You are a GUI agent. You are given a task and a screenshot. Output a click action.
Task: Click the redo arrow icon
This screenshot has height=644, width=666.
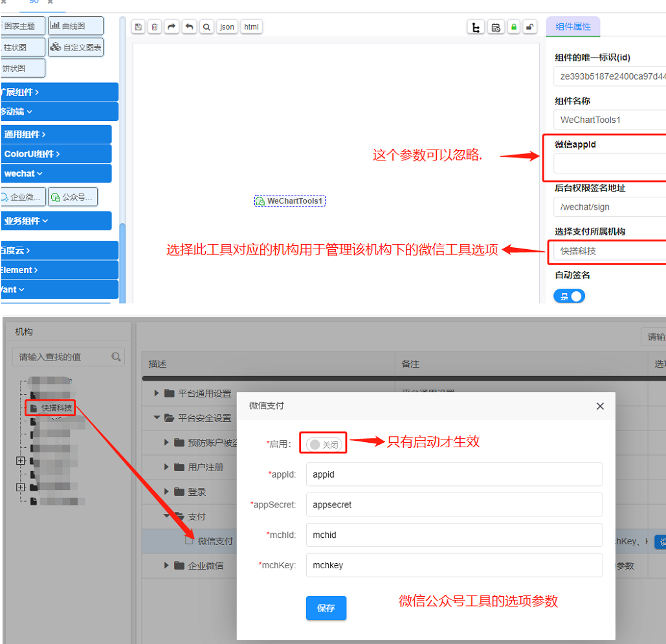(x=172, y=27)
